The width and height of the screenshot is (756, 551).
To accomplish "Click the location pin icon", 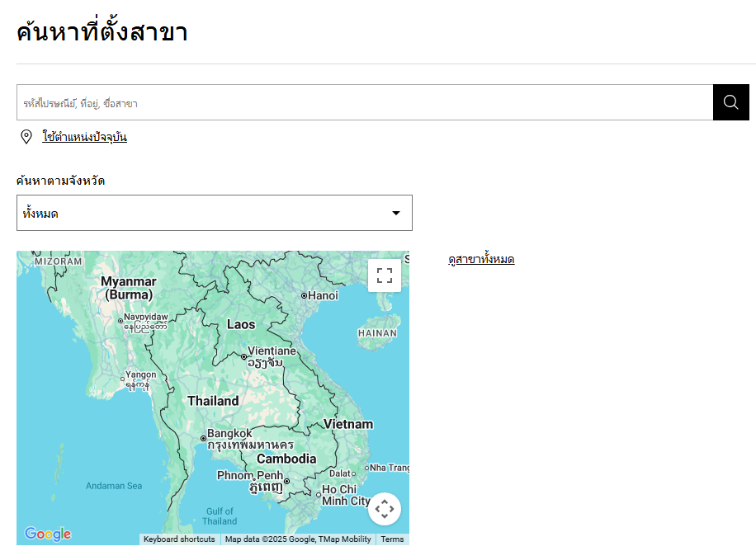I will click(x=26, y=137).
